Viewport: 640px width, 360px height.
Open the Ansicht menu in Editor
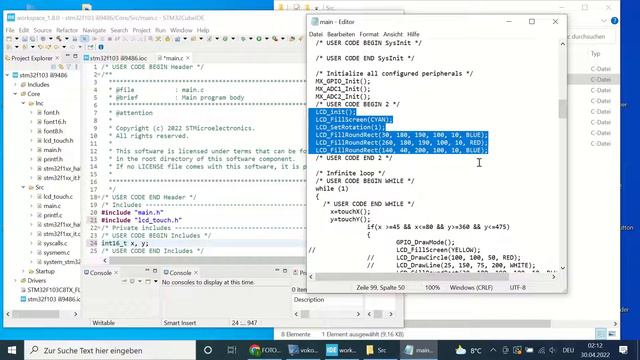click(393, 34)
